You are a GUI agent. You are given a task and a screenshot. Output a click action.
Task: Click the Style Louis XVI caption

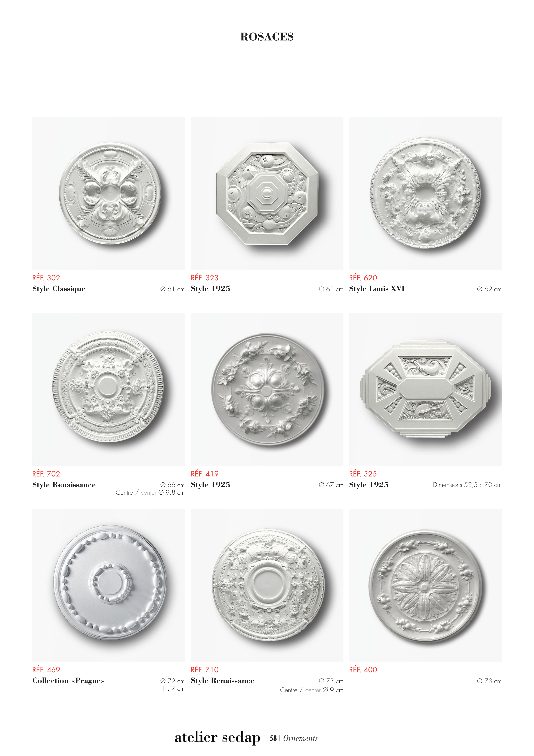click(x=377, y=289)
